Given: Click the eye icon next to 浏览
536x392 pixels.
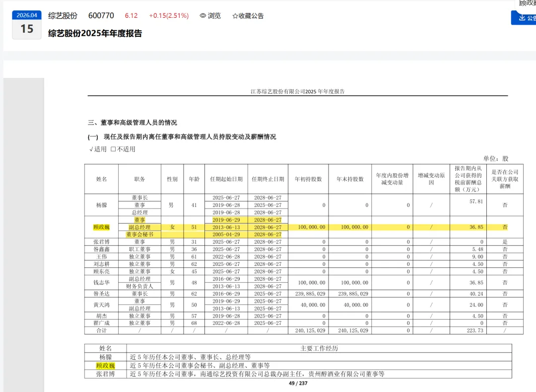Looking at the screenshot, I should 202,16.
